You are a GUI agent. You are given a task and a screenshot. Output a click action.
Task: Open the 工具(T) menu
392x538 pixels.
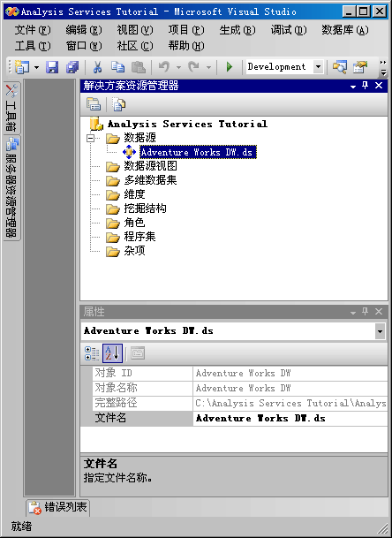tap(33, 46)
